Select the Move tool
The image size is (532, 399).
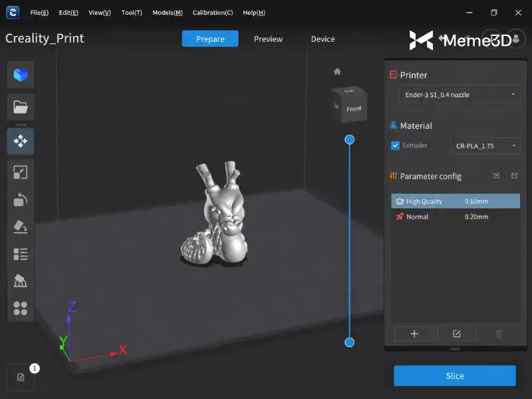click(x=21, y=141)
